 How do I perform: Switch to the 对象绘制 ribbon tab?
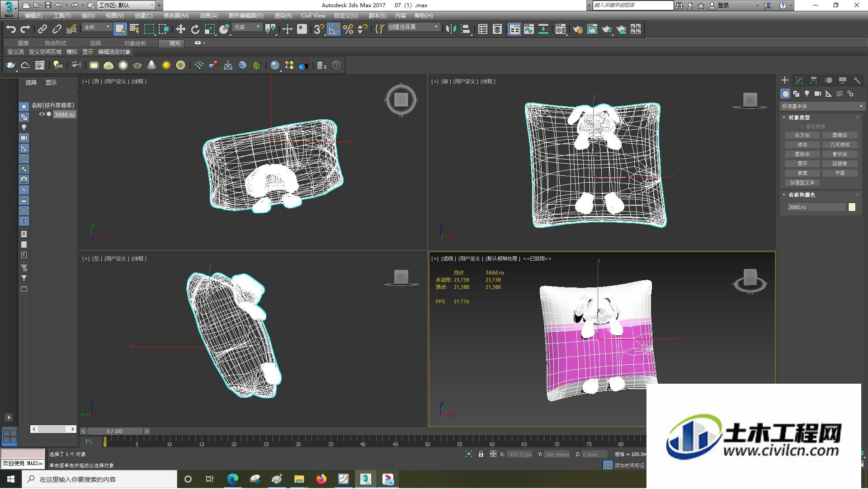click(135, 43)
